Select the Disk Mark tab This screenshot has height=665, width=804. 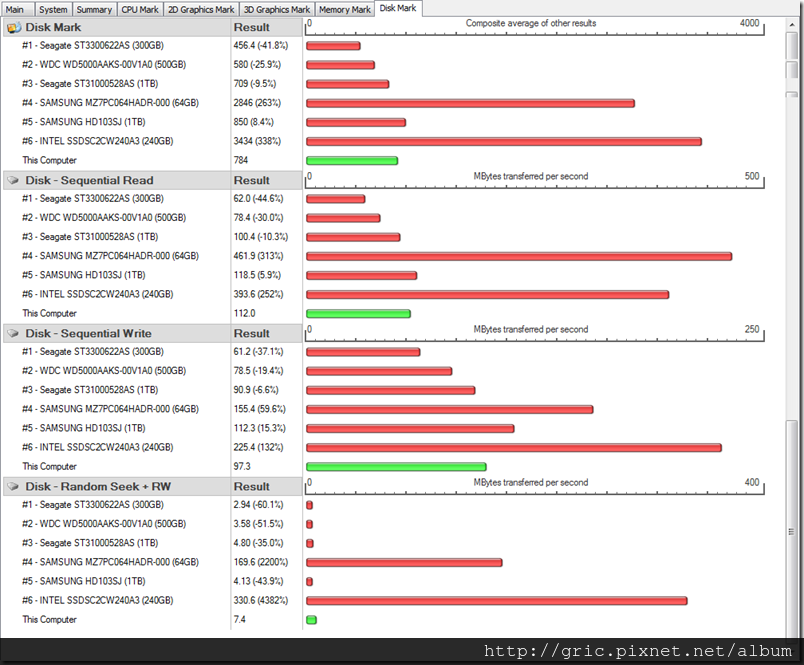(x=398, y=8)
